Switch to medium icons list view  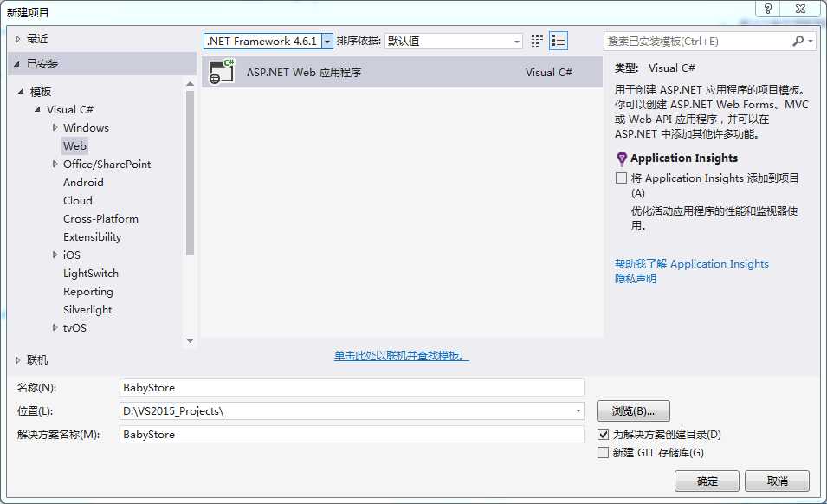(558, 41)
